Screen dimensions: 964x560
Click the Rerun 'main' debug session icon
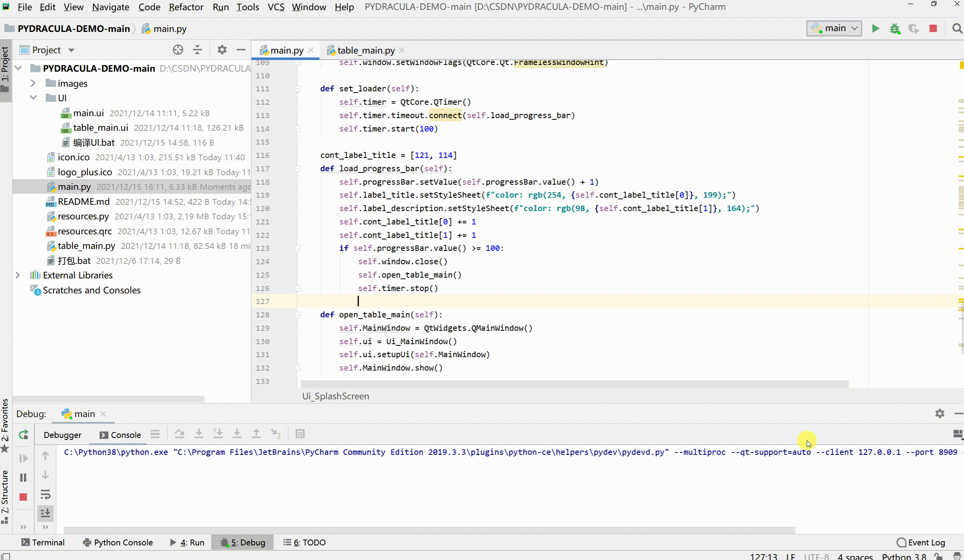click(x=23, y=434)
